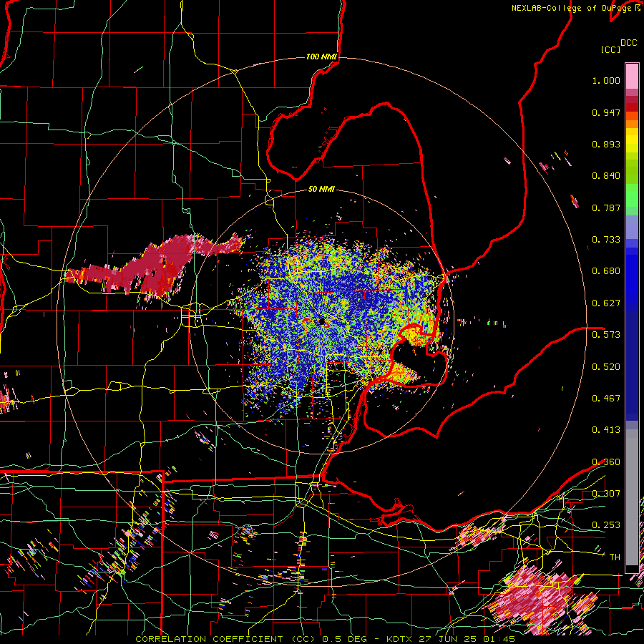Screen dimensions: 644x644
Task: Click the [CC] units label
Action: [611, 49]
